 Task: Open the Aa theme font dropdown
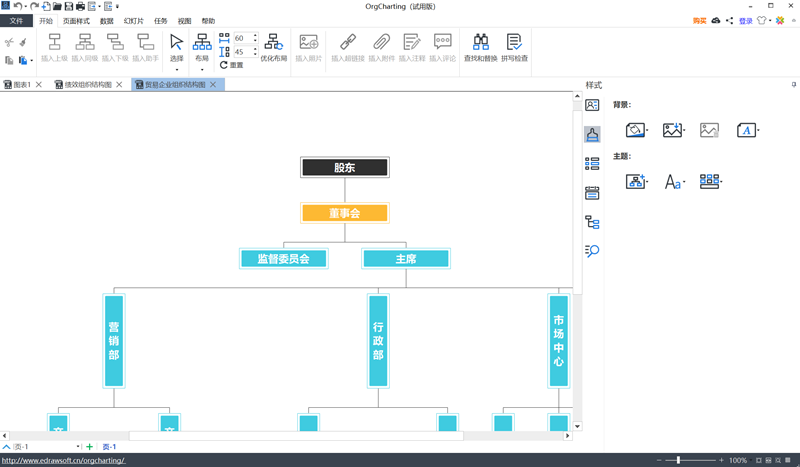(x=674, y=181)
